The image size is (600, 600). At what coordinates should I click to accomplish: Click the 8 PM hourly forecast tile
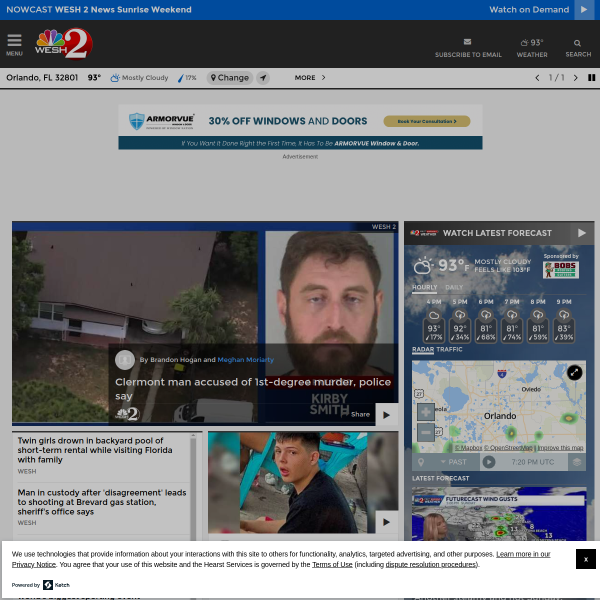click(538, 321)
